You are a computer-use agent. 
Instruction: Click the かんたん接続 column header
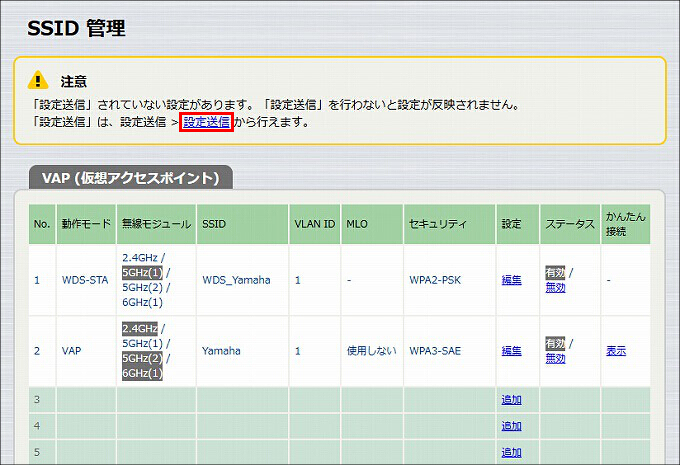(x=625, y=224)
